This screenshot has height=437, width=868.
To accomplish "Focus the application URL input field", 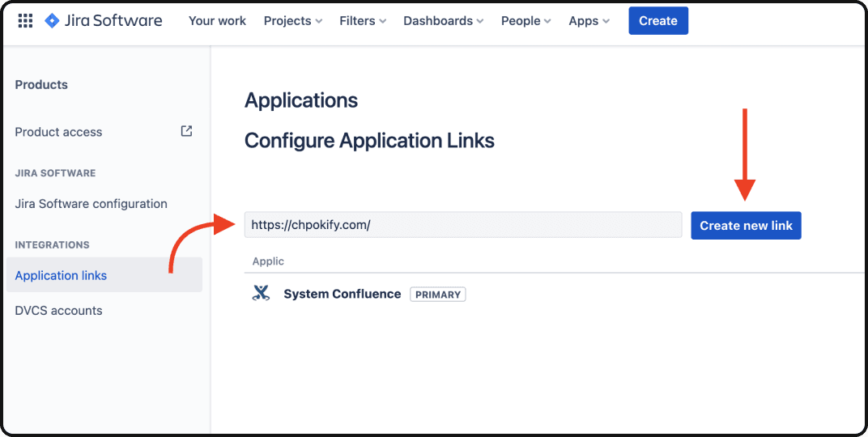I will (463, 225).
